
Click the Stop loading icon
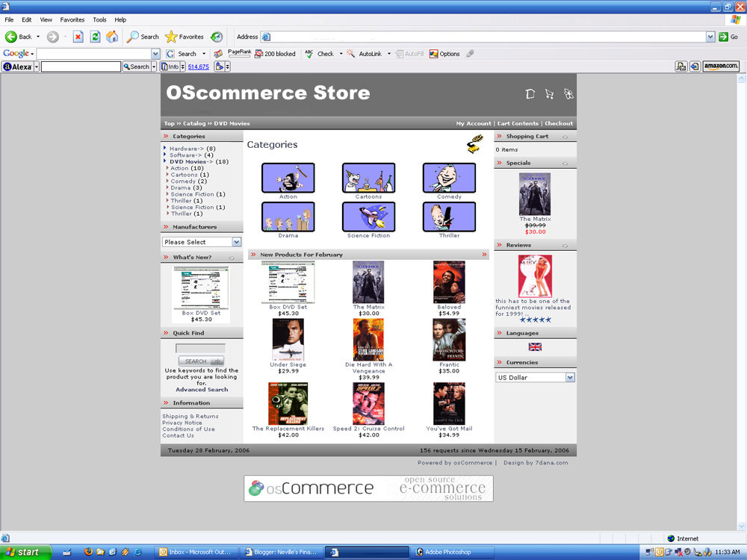[x=78, y=37]
